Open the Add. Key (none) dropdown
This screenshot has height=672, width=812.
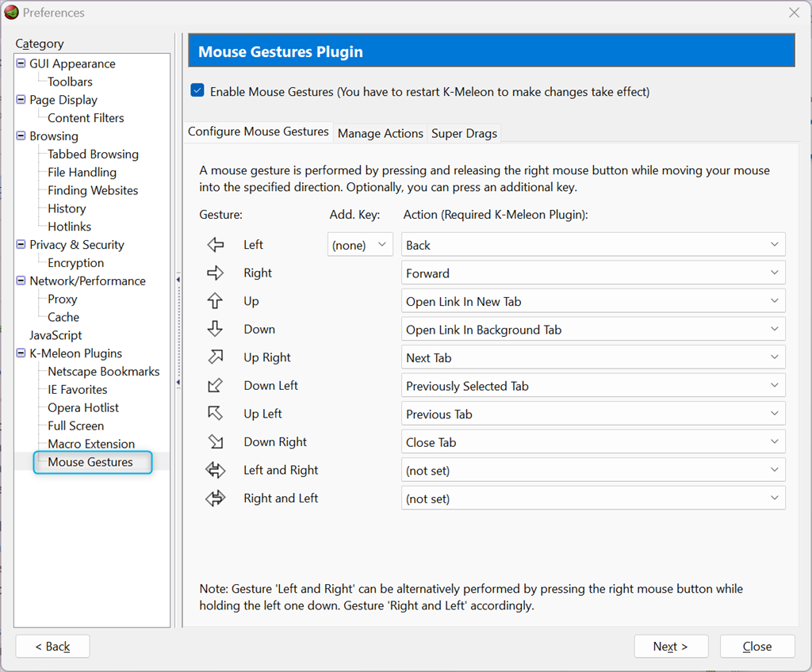coord(360,245)
